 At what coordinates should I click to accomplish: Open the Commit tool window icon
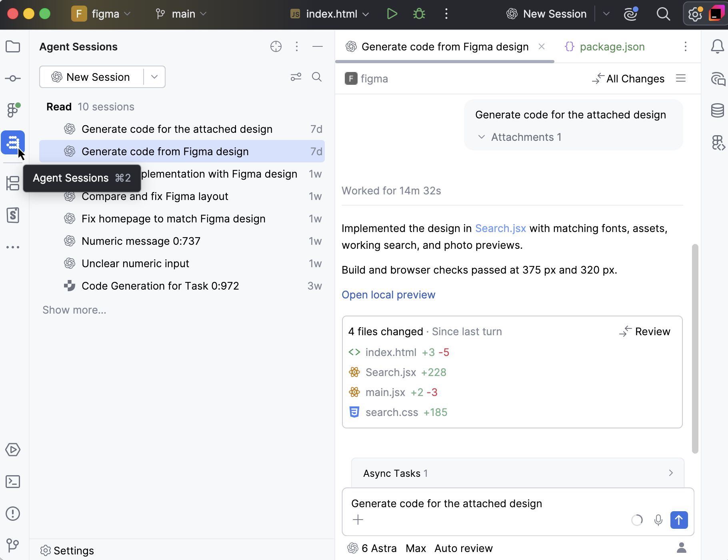pyautogui.click(x=13, y=78)
